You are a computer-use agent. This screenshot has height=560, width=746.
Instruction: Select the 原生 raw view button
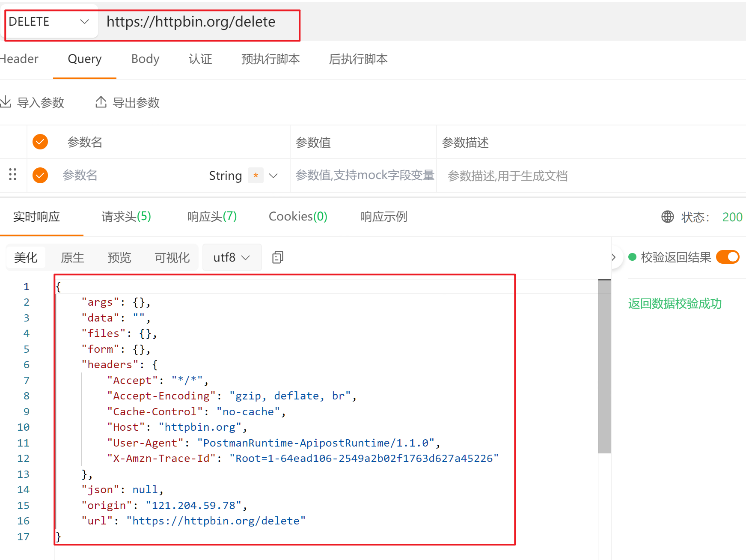[72, 257]
